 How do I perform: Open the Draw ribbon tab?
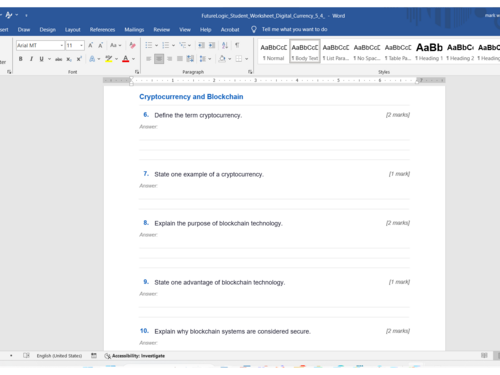tap(24, 30)
